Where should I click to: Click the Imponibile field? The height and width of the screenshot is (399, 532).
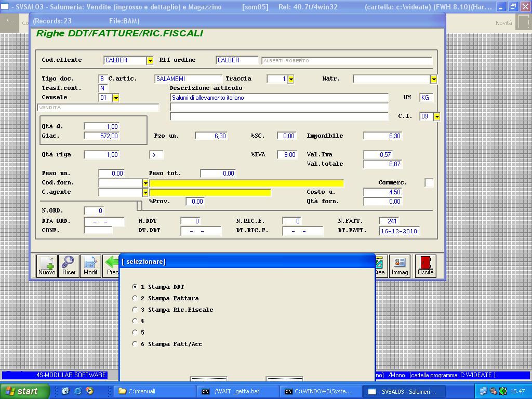(383, 136)
